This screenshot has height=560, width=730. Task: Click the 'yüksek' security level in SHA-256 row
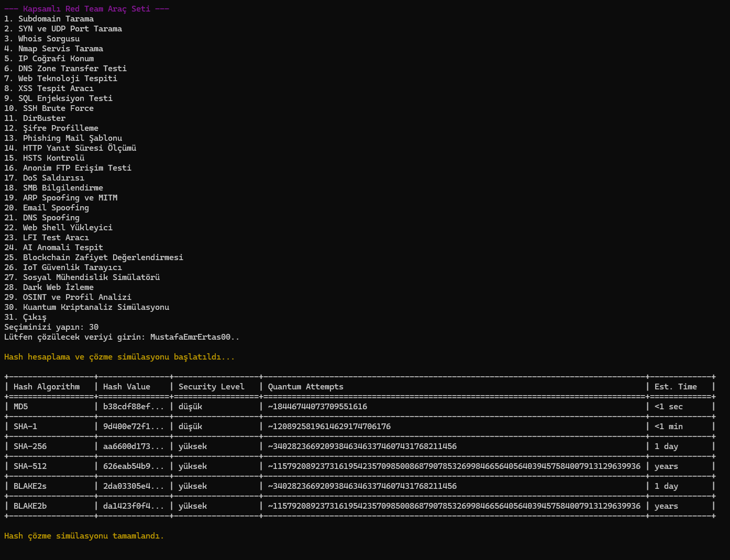click(x=193, y=446)
